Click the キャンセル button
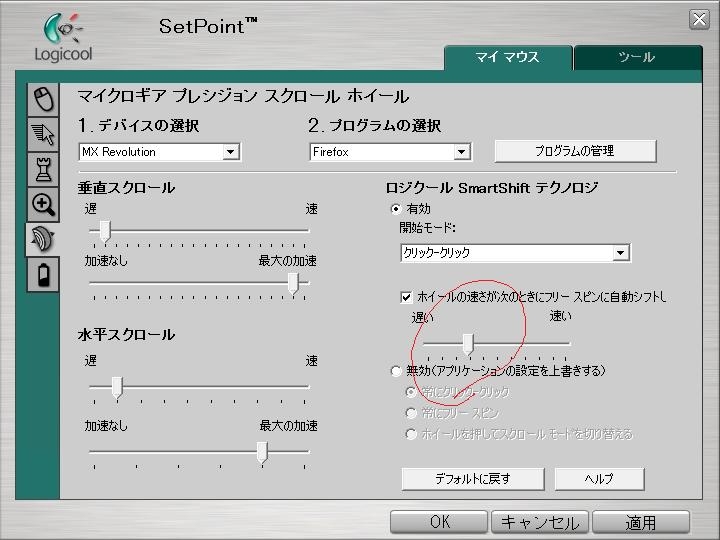Image resolution: width=720 pixels, height=540 pixels. [540, 522]
